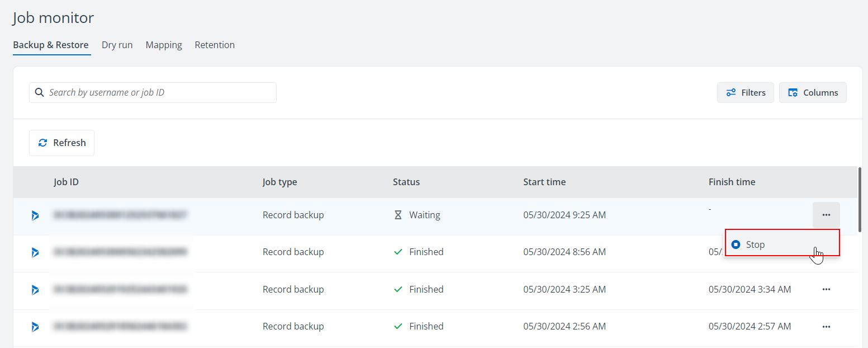
Task: Open the Columns configuration
Action: [x=813, y=93]
